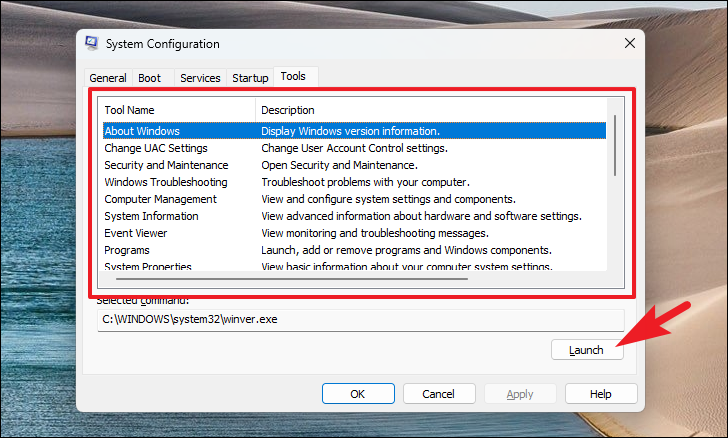Click 'Open Security and Maintenance.' description

[339, 165]
